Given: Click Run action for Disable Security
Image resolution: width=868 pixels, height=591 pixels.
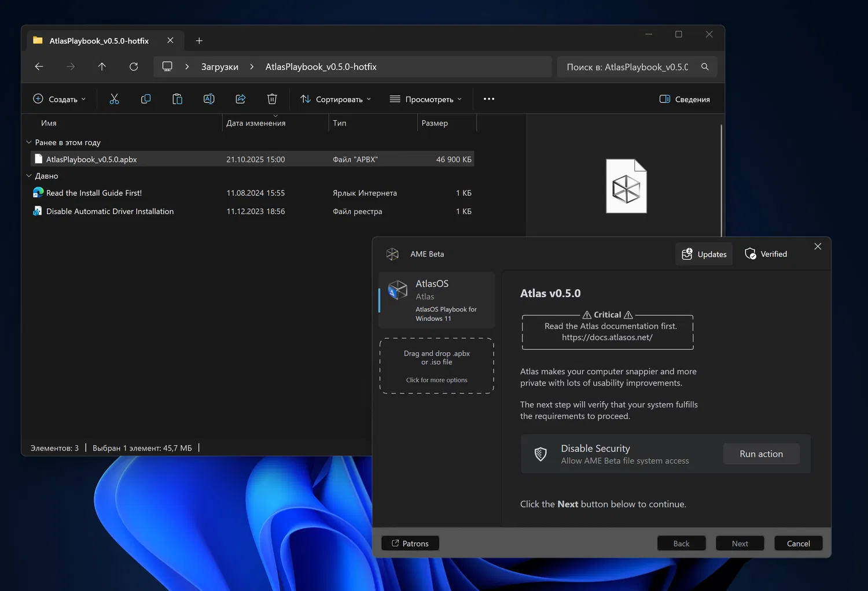Looking at the screenshot, I should [761, 454].
